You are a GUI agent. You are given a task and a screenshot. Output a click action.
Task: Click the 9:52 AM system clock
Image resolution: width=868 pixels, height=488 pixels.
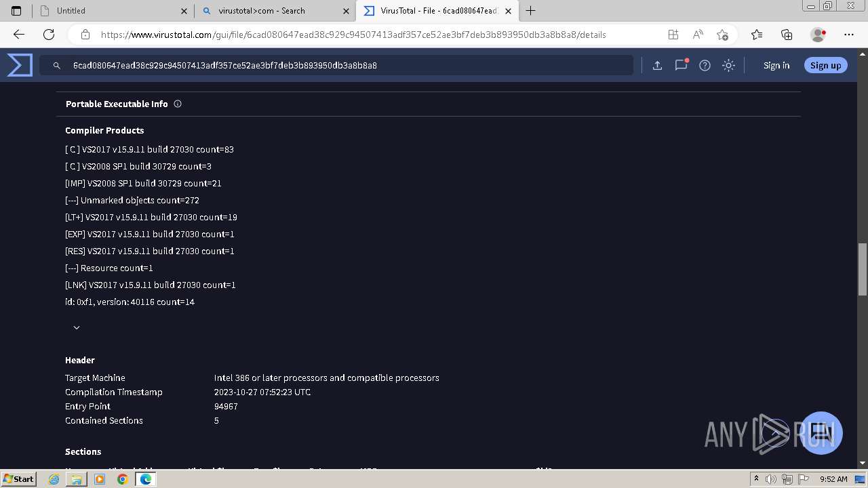833,479
